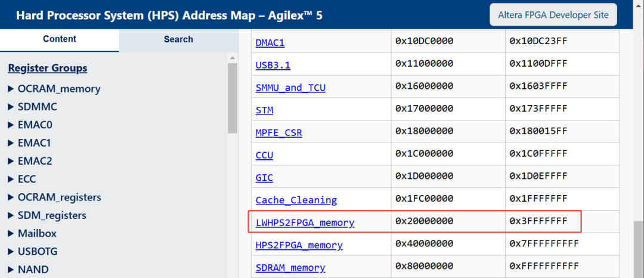Viewport: 644px width, 278px height.
Task: Select start address 0x40000000
Action: pos(425,244)
